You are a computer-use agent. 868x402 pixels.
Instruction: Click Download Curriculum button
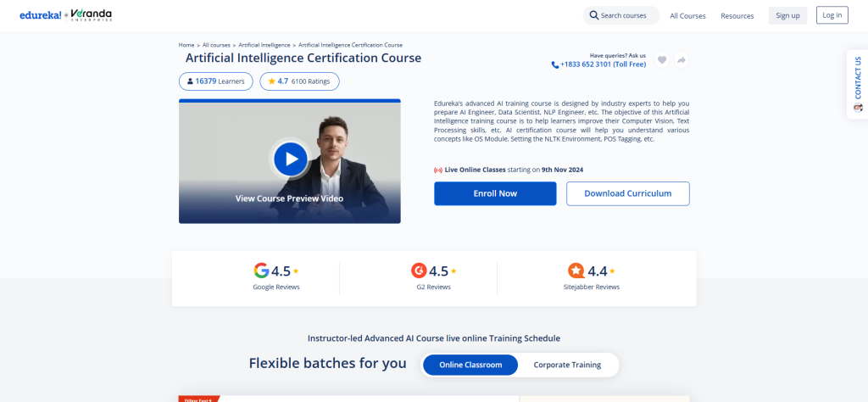coord(628,193)
